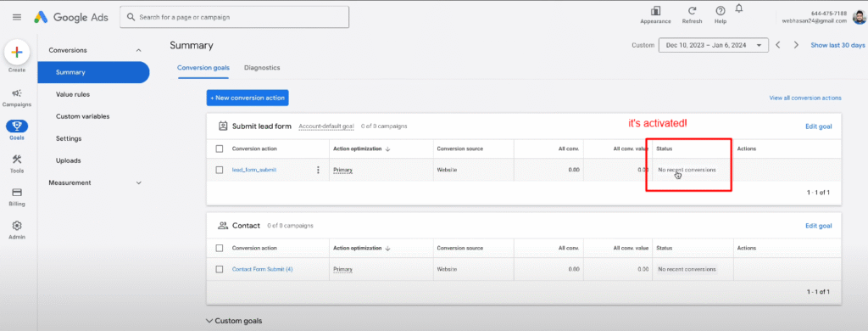The height and width of the screenshot is (331, 868).
Task: Click Show last 30 days
Action: pyautogui.click(x=837, y=45)
